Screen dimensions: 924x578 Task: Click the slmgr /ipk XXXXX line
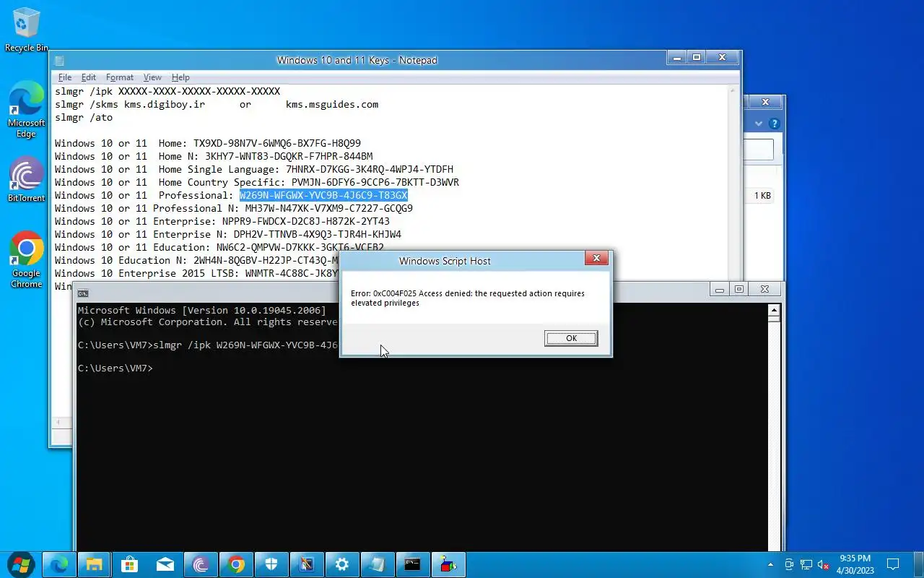pos(167,91)
